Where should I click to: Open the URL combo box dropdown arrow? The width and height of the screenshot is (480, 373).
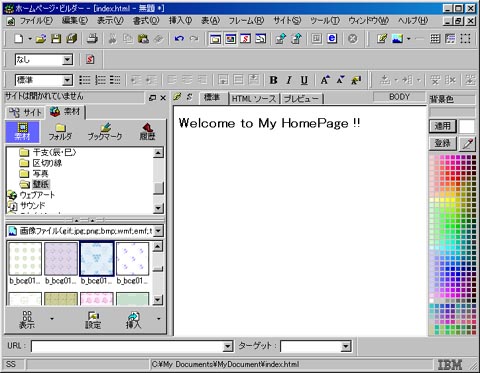click(x=228, y=346)
